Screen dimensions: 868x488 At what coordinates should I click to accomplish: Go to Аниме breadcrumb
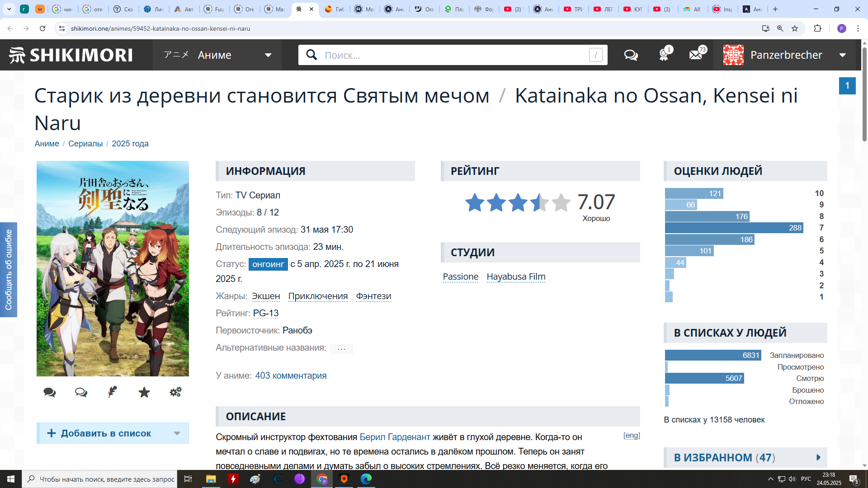click(x=47, y=144)
